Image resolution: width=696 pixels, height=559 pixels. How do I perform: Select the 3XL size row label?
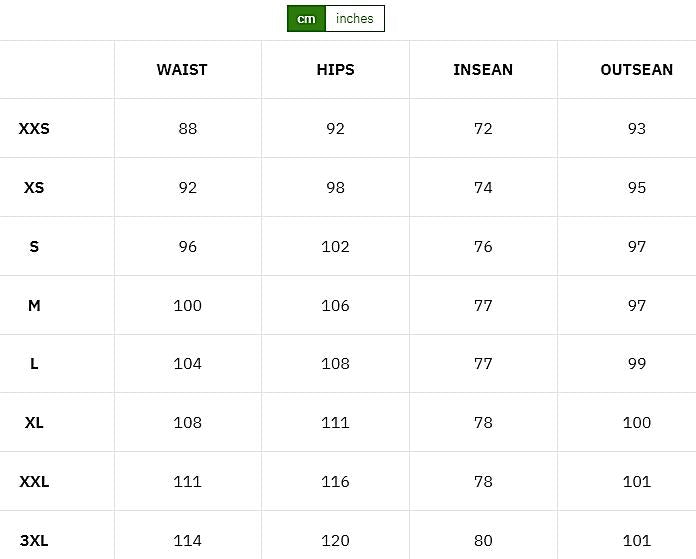coord(34,541)
